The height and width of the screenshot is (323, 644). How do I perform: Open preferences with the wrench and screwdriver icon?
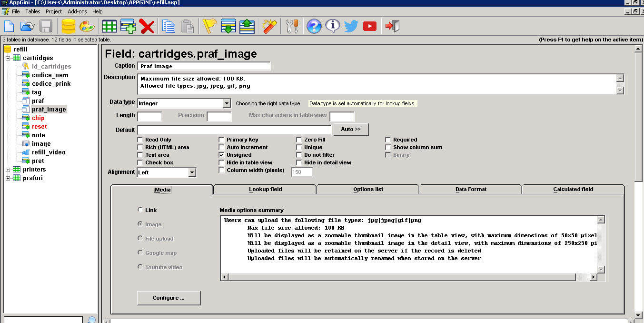coord(292,26)
